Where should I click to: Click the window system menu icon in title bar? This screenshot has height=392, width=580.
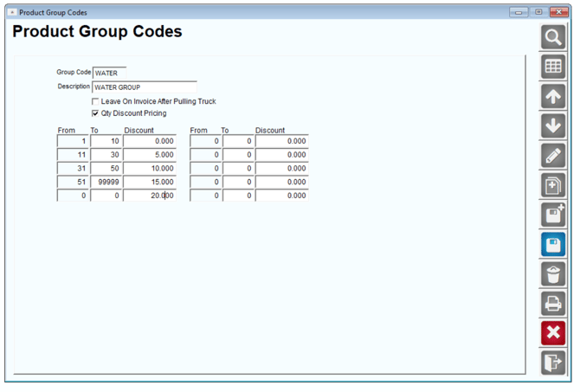click(x=12, y=12)
